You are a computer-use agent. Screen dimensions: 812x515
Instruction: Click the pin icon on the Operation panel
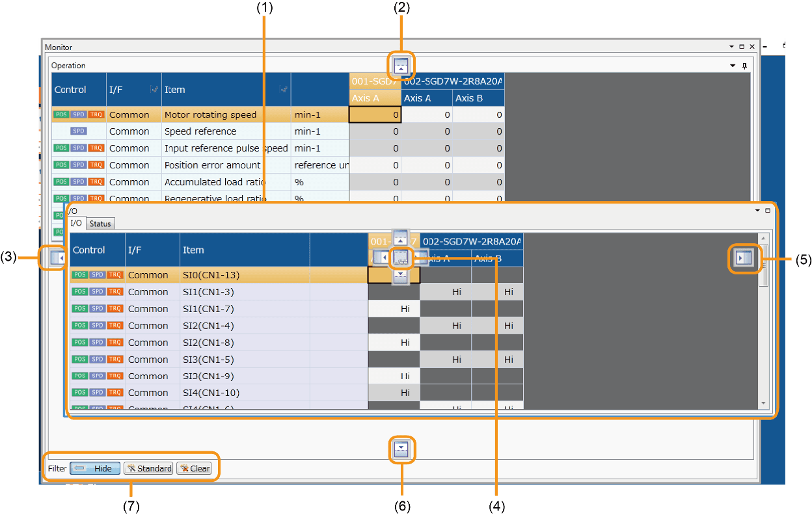click(745, 66)
